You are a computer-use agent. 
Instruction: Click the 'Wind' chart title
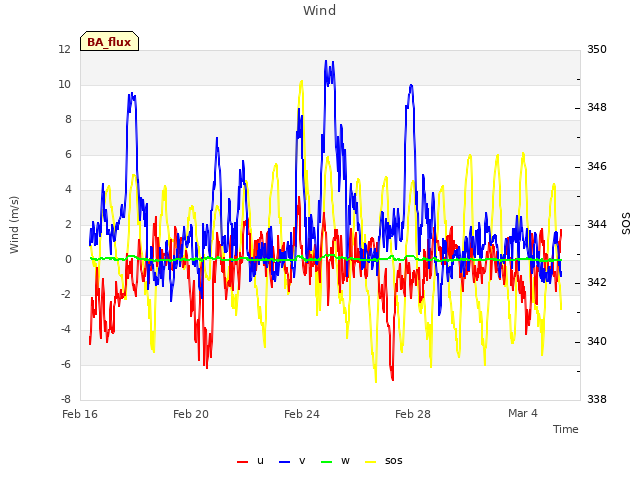click(320, 10)
